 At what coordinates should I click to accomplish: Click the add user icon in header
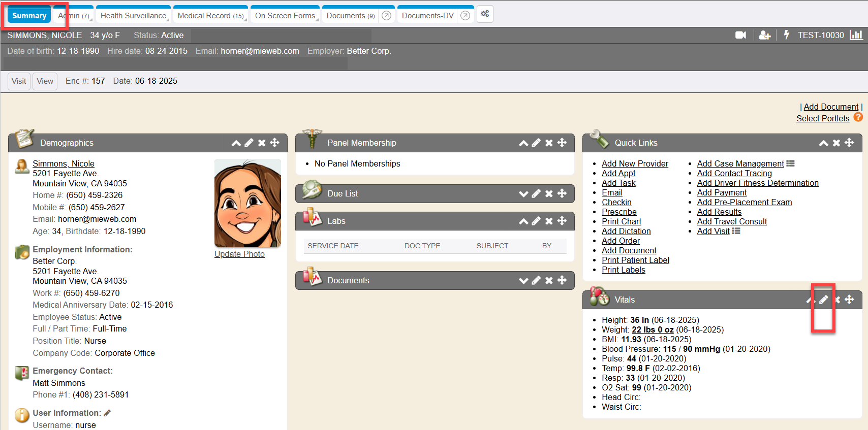click(x=764, y=35)
